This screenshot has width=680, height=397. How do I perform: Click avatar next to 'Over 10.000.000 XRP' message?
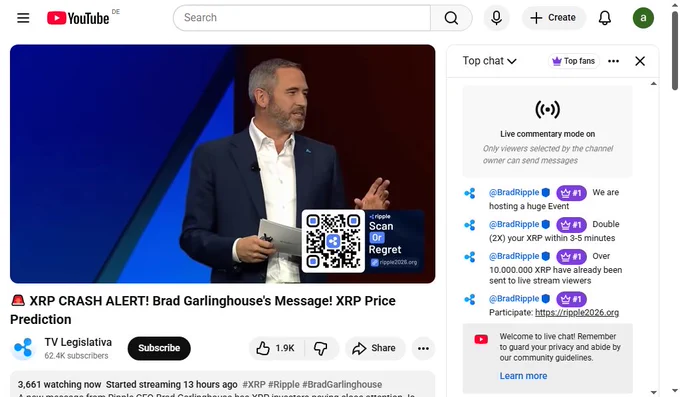(470, 257)
